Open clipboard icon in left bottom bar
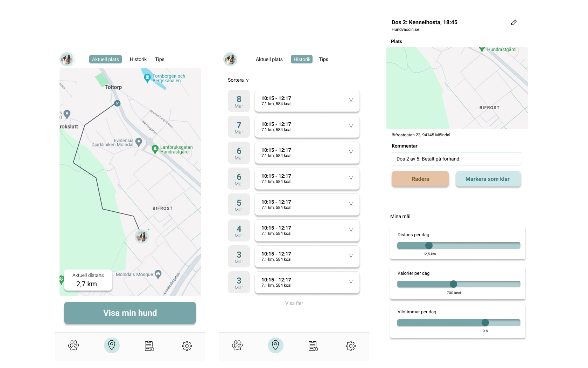The width and height of the screenshot is (588, 368). click(149, 346)
